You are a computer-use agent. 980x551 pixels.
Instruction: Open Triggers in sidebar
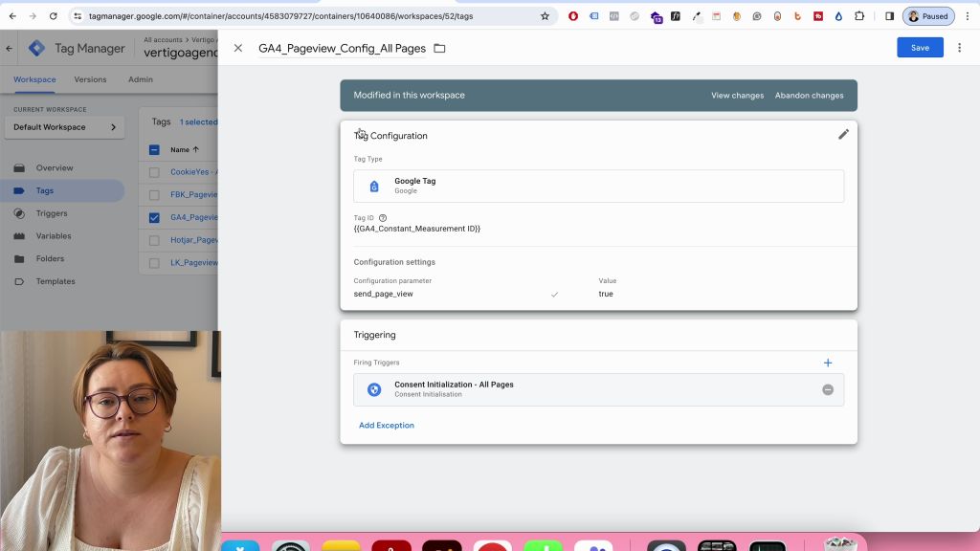[52, 213]
